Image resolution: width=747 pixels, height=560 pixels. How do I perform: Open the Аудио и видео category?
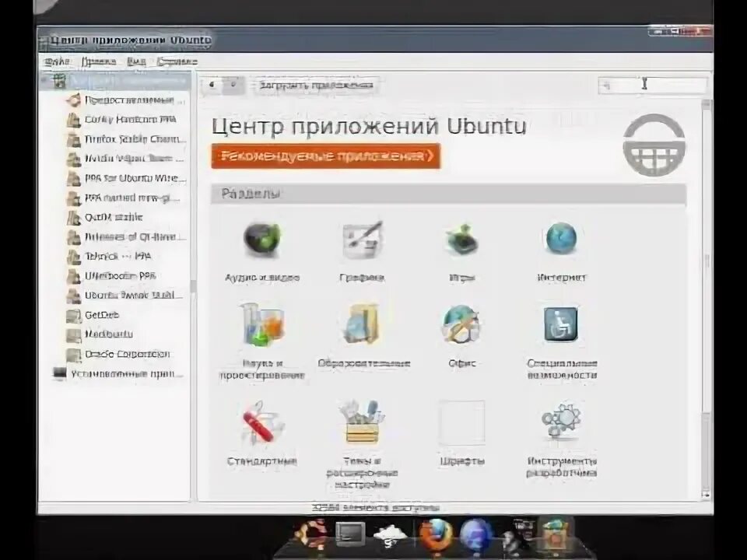(262, 251)
